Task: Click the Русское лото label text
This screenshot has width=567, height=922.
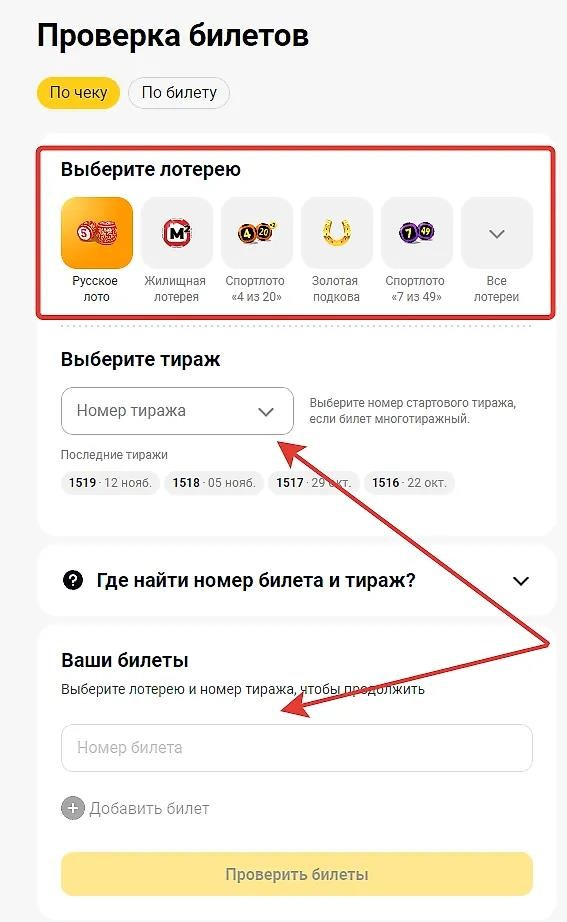Action: click(96, 289)
